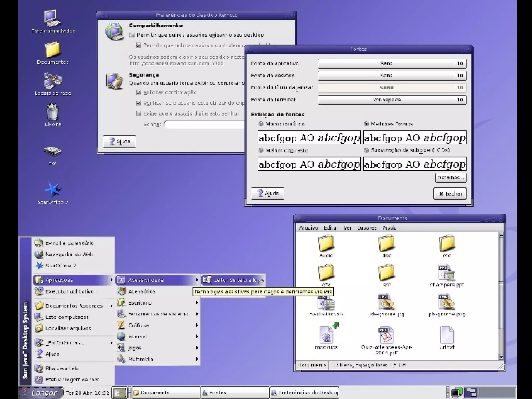The image size is (532, 399).
Task: Click the Detalhes button
Action: tap(450, 178)
